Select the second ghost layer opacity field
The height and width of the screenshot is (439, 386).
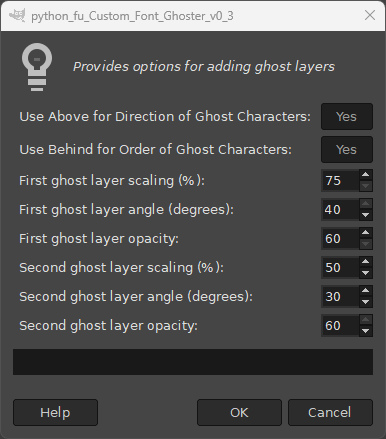(340, 325)
